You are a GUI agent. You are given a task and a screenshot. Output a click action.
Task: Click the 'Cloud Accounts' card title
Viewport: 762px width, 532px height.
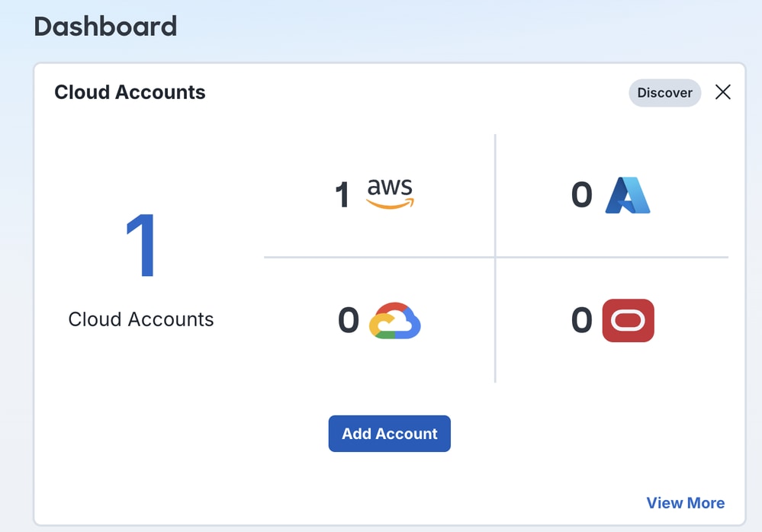pyautogui.click(x=130, y=92)
